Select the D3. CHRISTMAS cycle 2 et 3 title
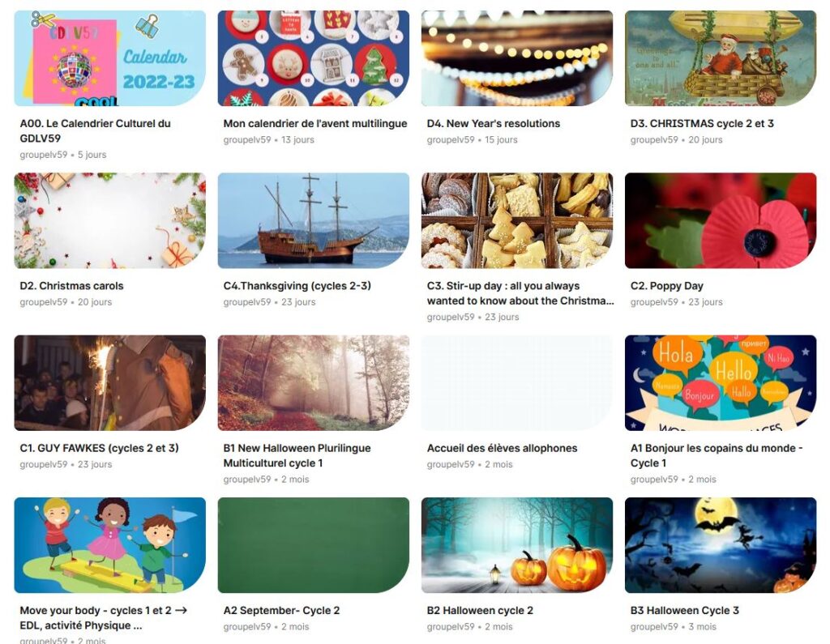 [x=702, y=123]
